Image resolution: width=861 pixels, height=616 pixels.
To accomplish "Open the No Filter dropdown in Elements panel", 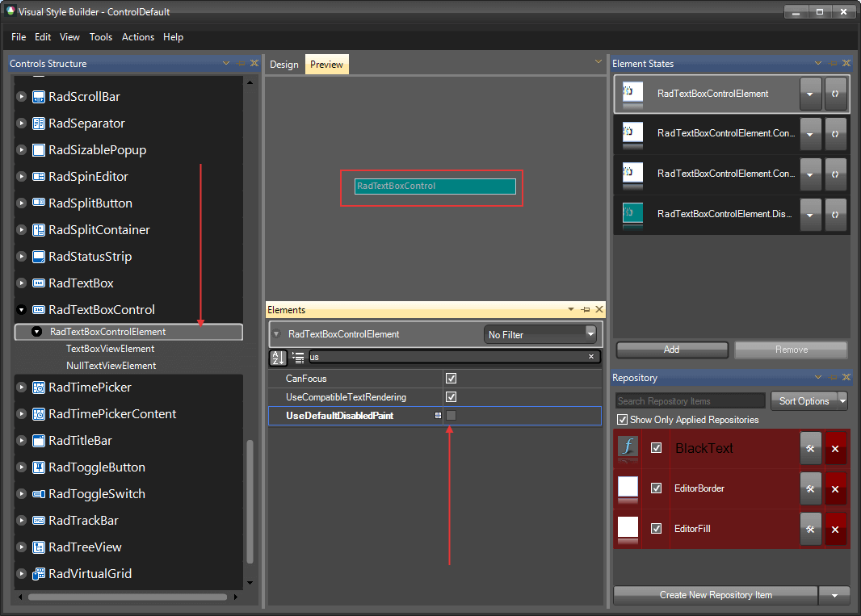I will point(589,333).
